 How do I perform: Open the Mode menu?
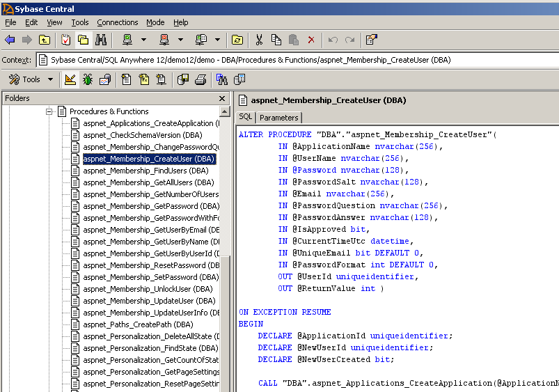[155, 22]
